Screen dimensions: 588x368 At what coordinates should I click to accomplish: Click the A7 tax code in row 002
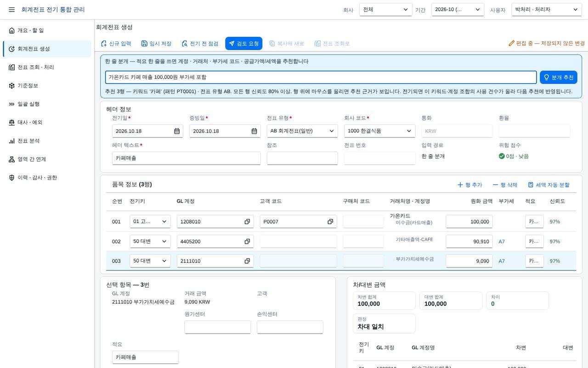pyautogui.click(x=502, y=241)
